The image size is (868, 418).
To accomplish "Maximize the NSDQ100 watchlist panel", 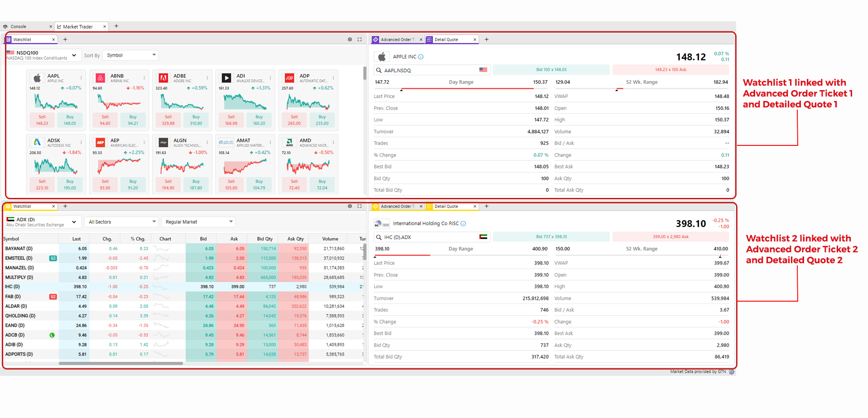I will click(359, 39).
